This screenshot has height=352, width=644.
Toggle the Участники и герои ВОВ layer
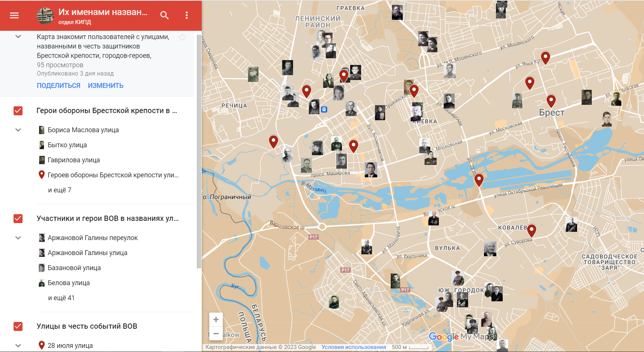[18, 219]
